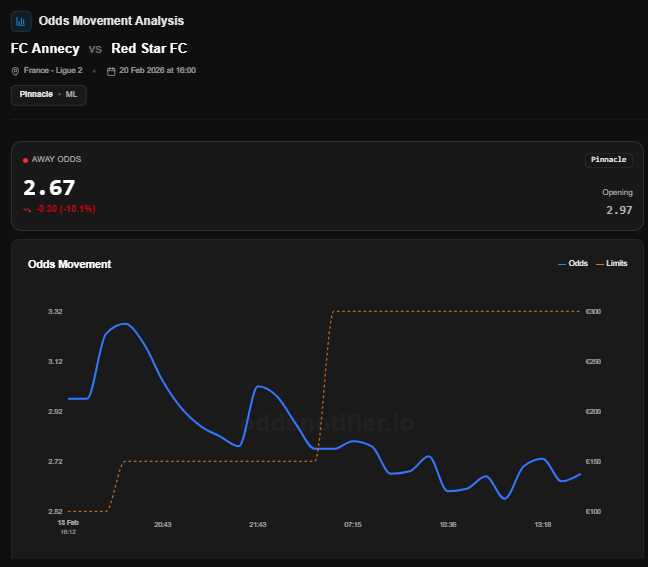Click the 2.72 y-axis label
Viewport: 648px width, 567px height.
click(x=55, y=462)
